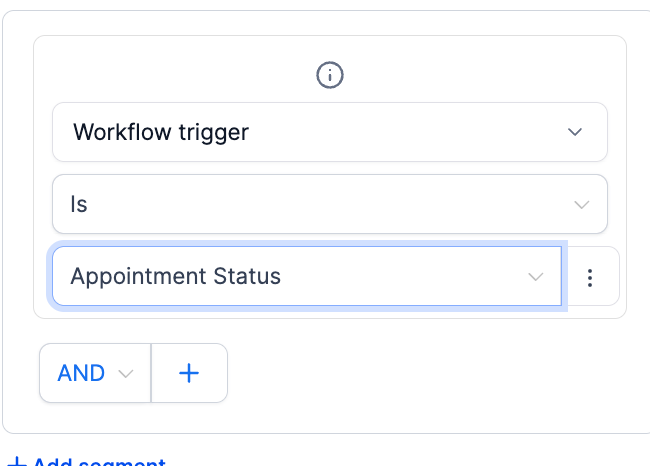Image resolution: width=650 pixels, height=466 pixels.
Task: Select the Workflow trigger text label
Action: (161, 133)
